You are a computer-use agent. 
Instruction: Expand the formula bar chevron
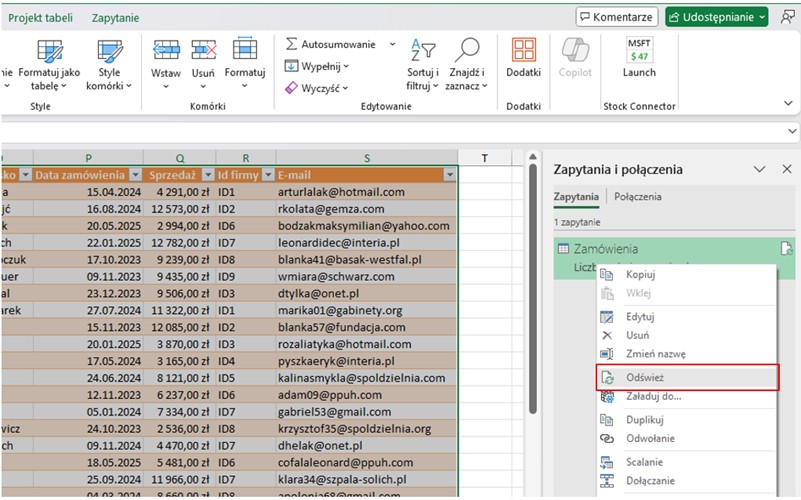[x=792, y=131]
